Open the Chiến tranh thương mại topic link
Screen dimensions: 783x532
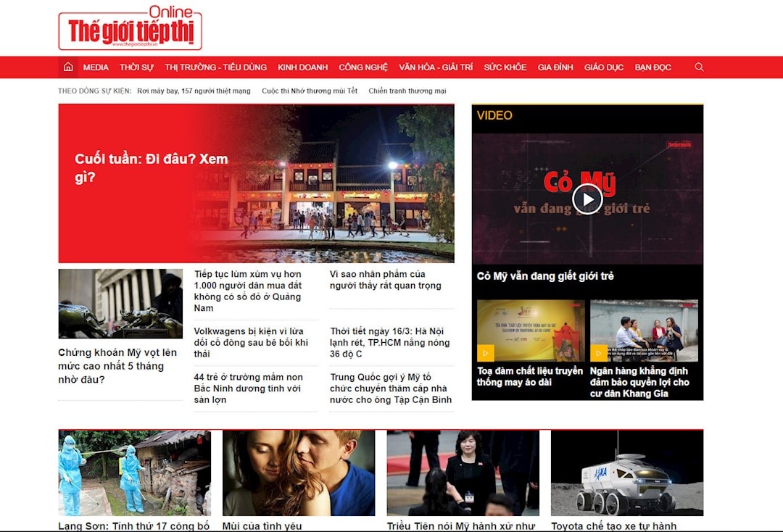click(407, 91)
